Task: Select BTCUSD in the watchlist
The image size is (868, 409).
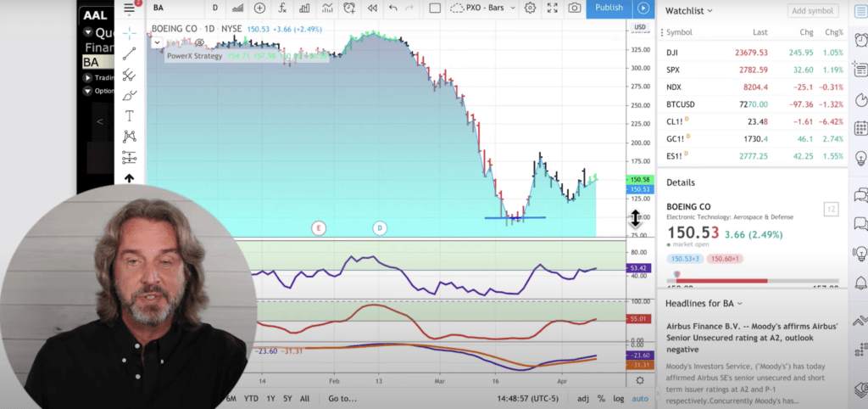Action: (753, 104)
